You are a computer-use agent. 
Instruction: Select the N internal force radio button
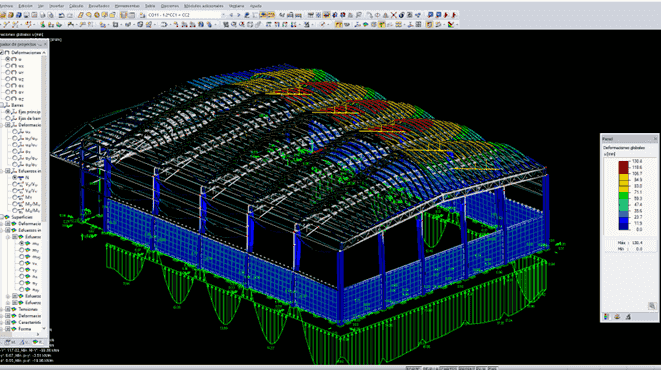pyautogui.click(x=15, y=177)
